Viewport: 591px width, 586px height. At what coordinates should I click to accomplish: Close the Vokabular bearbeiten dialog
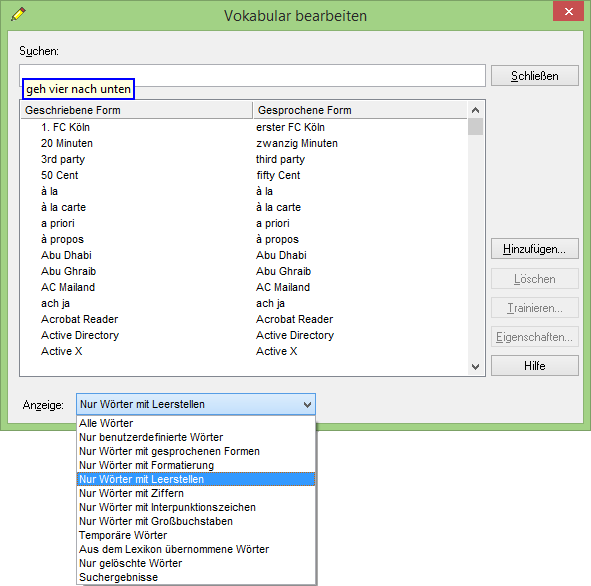pyautogui.click(x=568, y=11)
